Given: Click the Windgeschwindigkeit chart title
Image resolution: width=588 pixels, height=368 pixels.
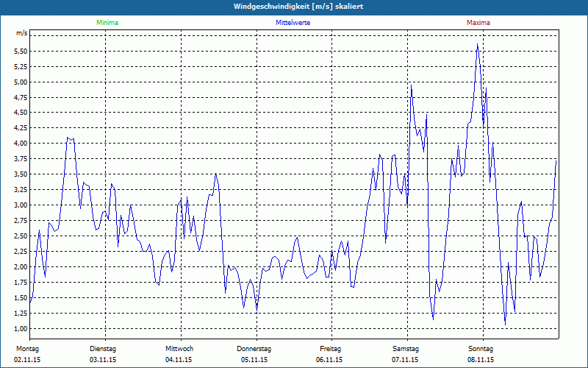Looking at the screenshot, I should [298, 7].
